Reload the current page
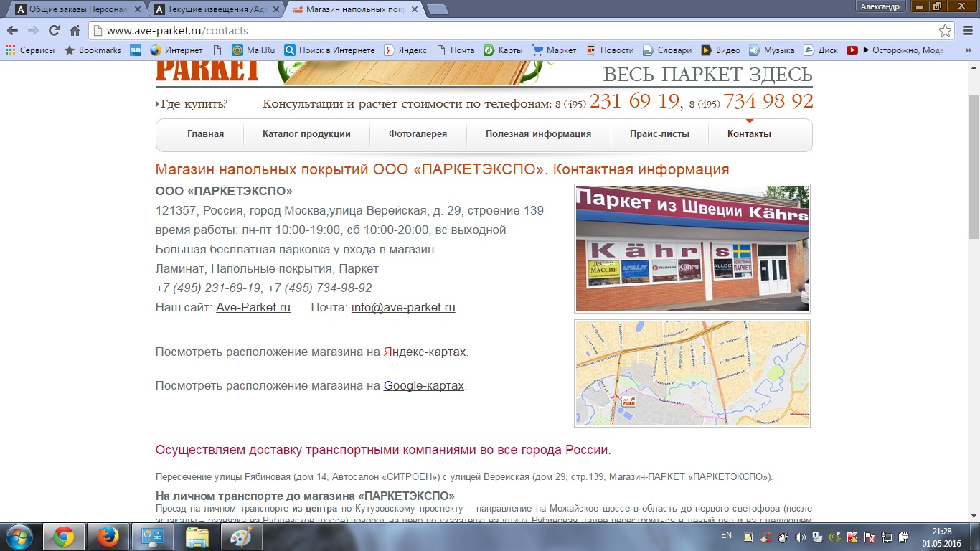This screenshot has width=980, height=551. click(x=54, y=31)
